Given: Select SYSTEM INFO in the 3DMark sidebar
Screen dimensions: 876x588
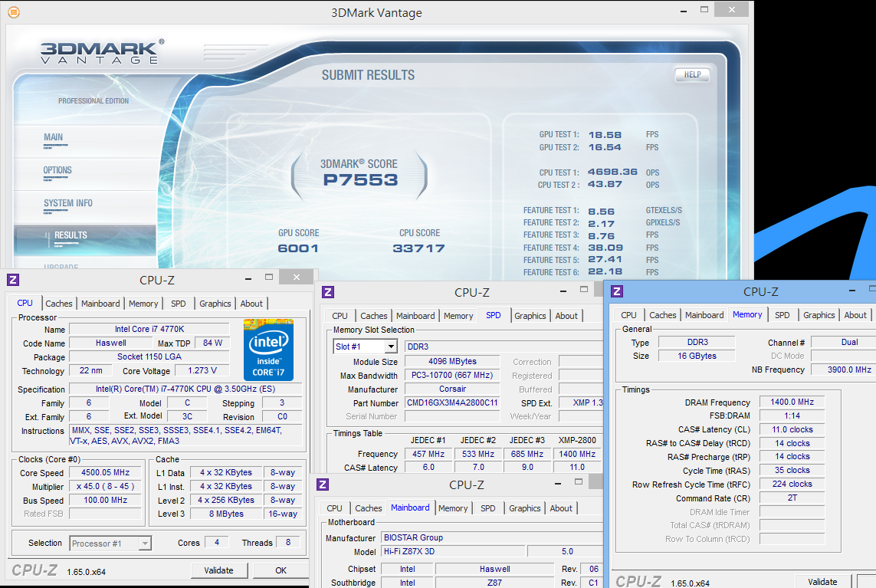Looking at the screenshot, I should coord(67,204).
